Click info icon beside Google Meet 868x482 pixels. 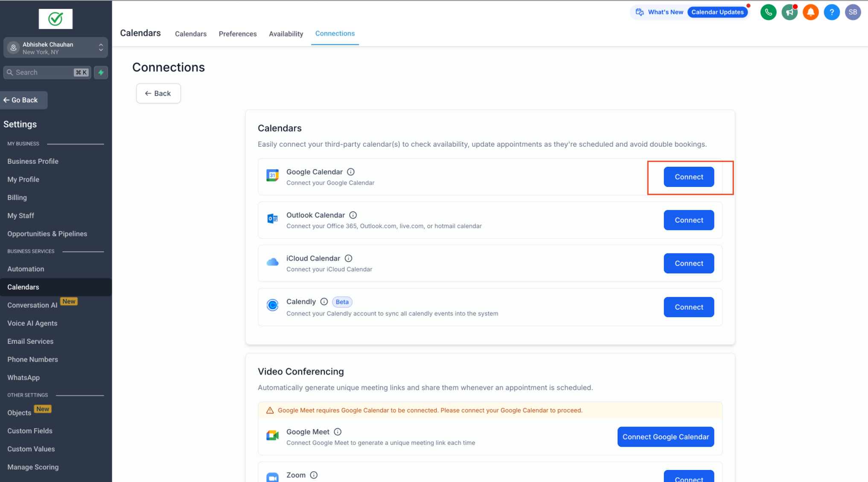[338, 432]
